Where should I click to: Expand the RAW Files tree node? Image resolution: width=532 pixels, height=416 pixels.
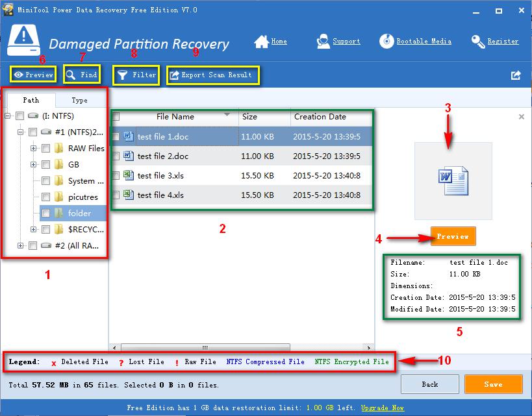click(33, 149)
